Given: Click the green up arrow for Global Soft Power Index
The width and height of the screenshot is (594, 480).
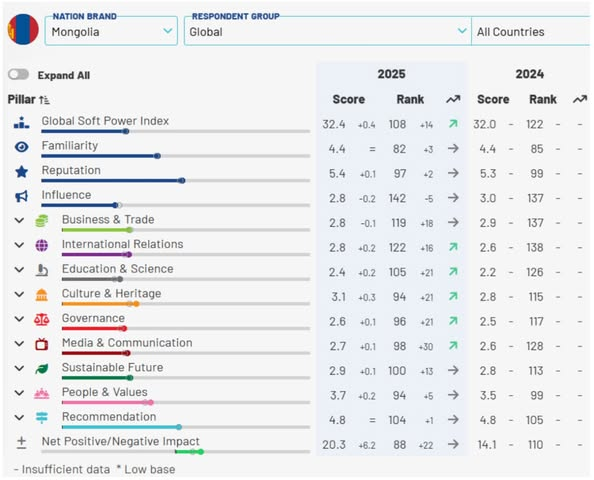Looking at the screenshot, I should [453, 124].
